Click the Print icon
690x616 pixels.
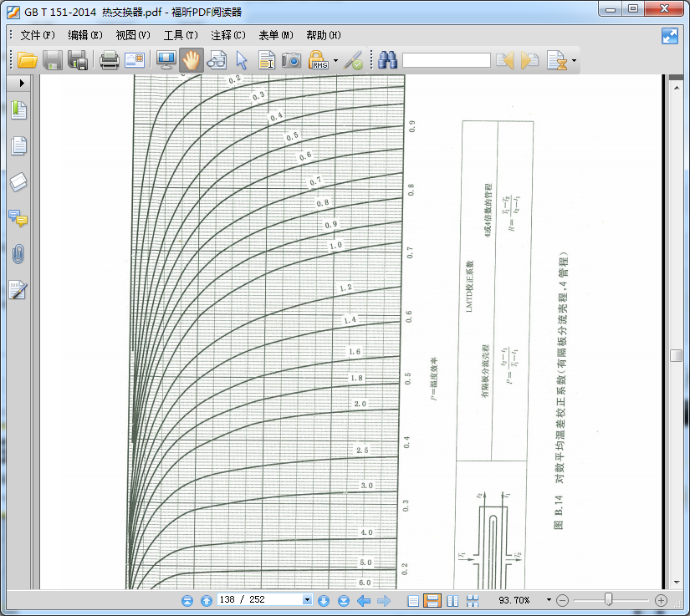[109, 60]
